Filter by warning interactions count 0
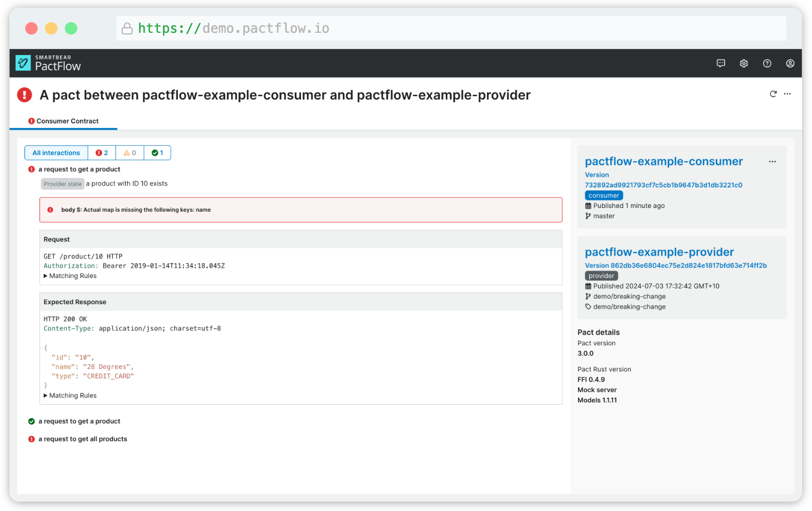Image resolution: width=812 pixels, height=511 pixels. (130, 153)
